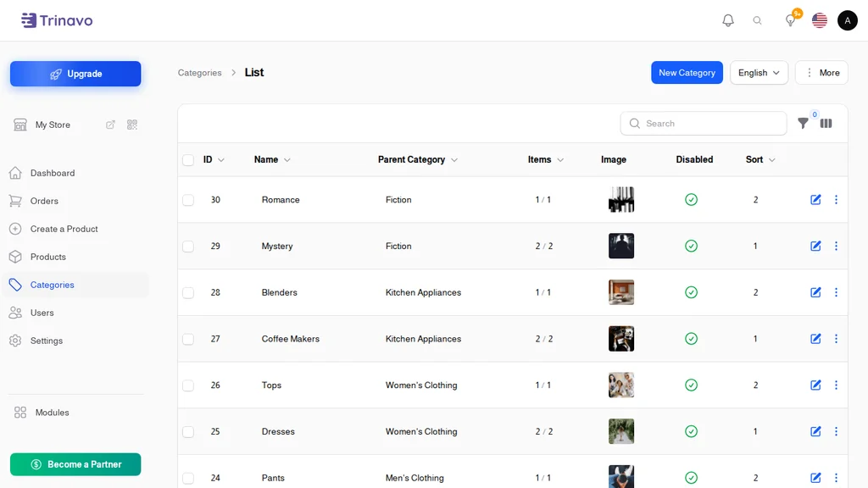This screenshot has width=868, height=488.
Task: Sort by the Parent Category column
Action: point(418,159)
